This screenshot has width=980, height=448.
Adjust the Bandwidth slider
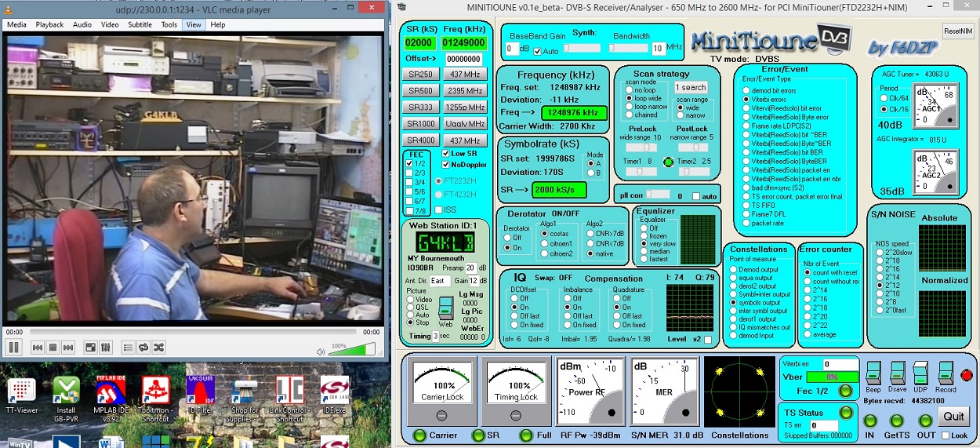(x=630, y=49)
